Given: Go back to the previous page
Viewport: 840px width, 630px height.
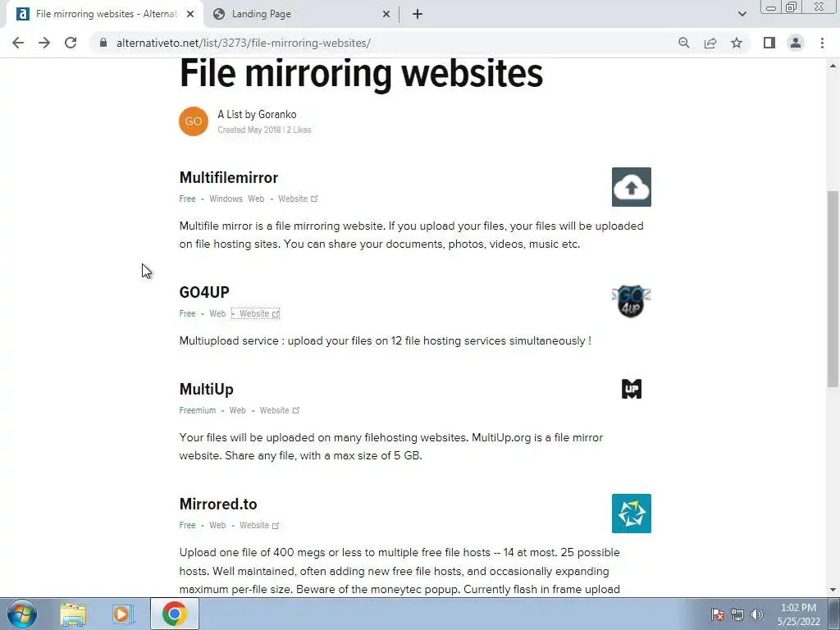Looking at the screenshot, I should [18, 43].
